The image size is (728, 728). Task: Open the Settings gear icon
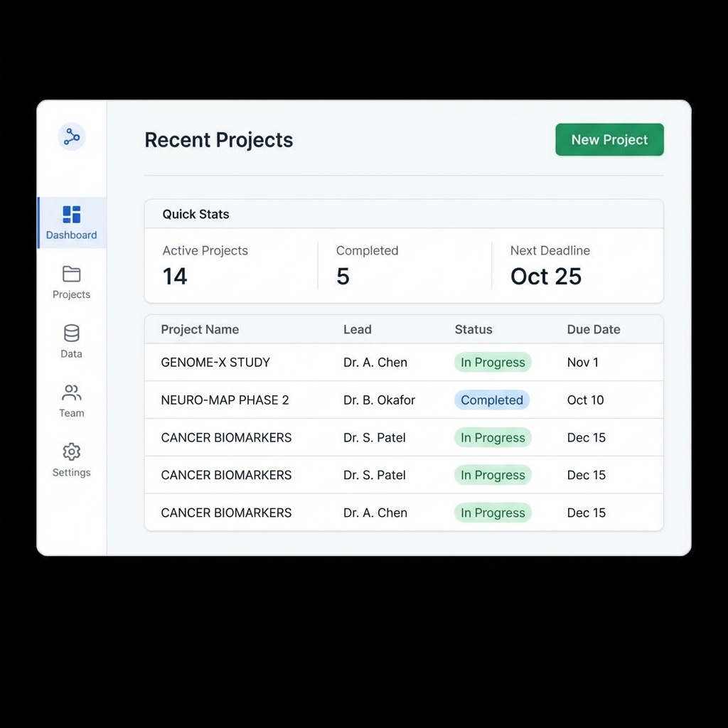(x=71, y=453)
